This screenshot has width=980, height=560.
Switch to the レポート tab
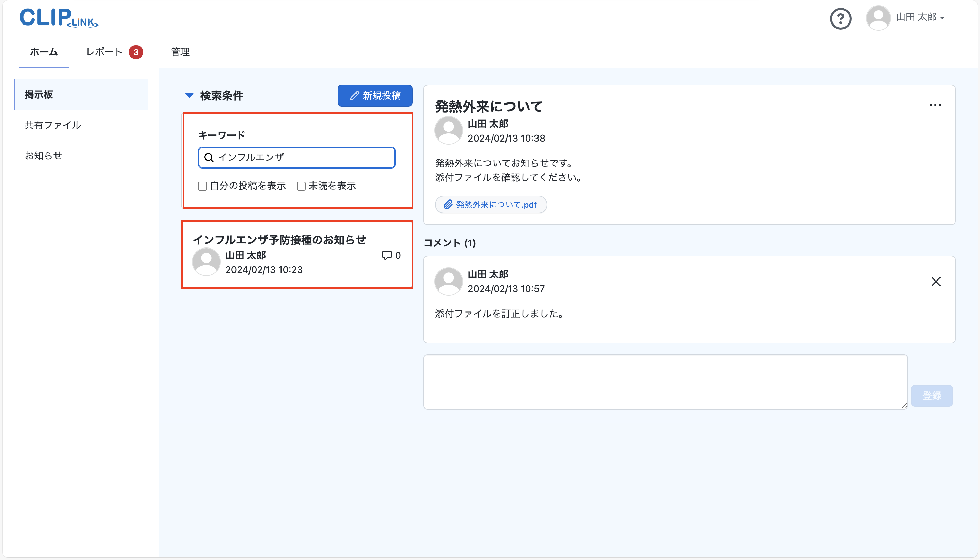104,52
